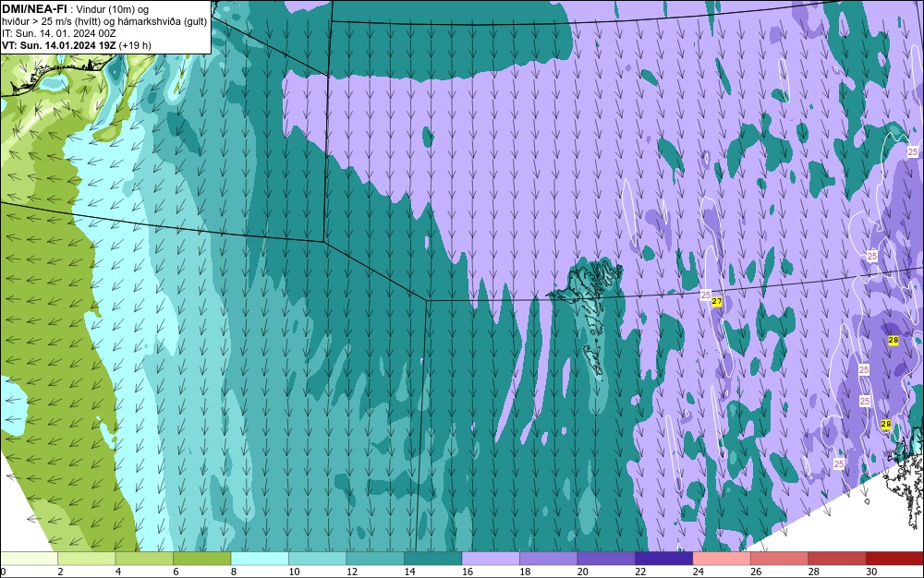Click the 'Vindur (10m) og' title text
924x578 pixels.
pos(113,9)
